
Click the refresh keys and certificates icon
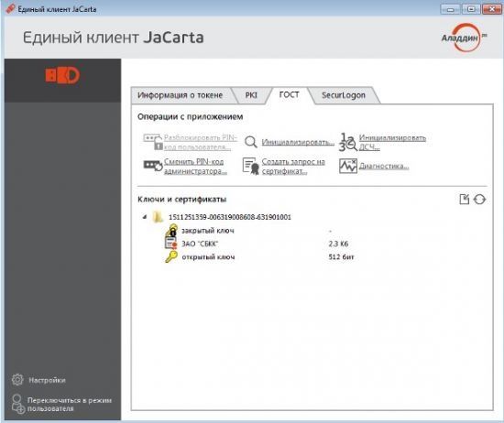(479, 199)
